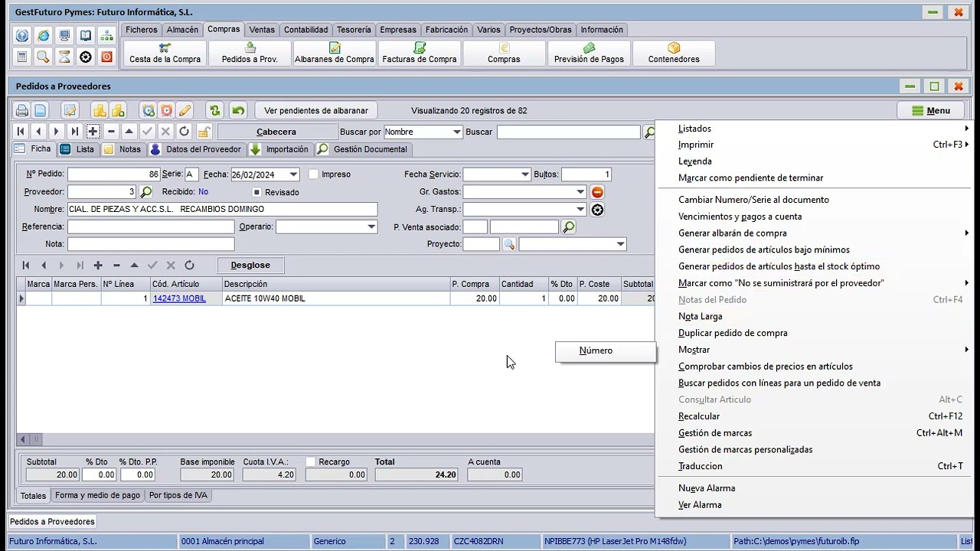This screenshot has width=980, height=551.
Task: Open the Buscar por Nombre dropdown
Action: (x=456, y=132)
